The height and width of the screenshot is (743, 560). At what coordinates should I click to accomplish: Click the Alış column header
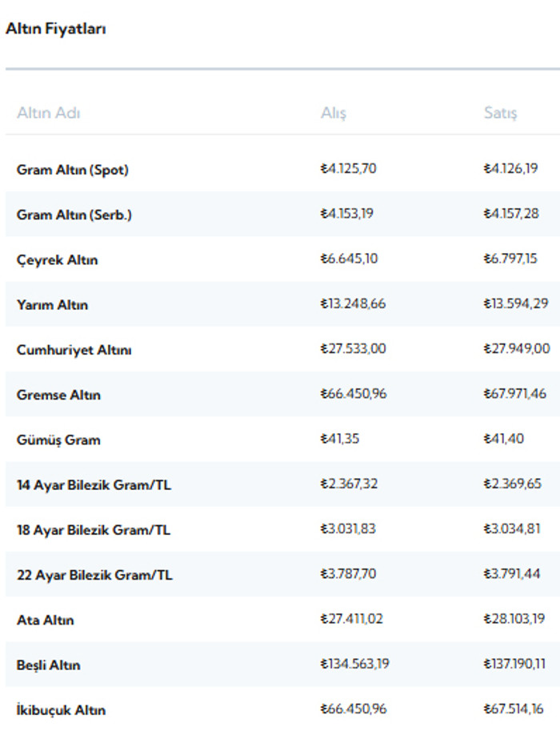tap(334, 113)
